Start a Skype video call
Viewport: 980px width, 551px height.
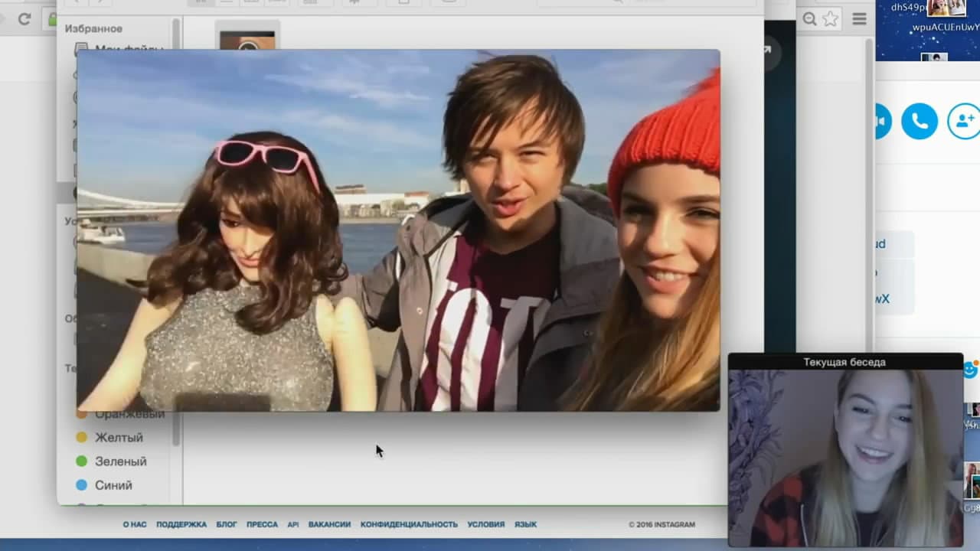[x=880, y=121]
